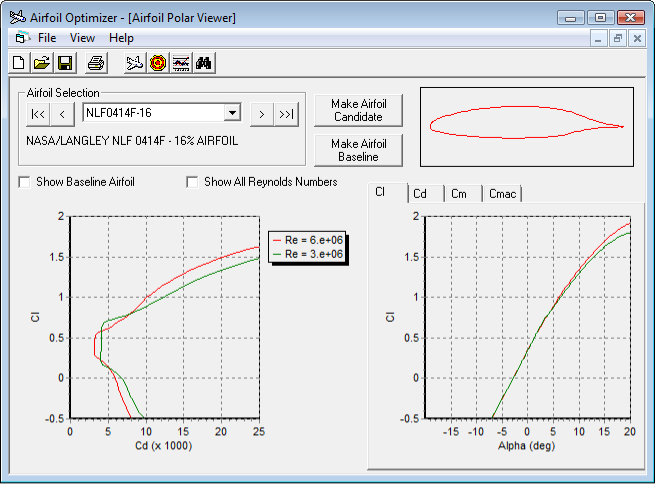655x484 pixels.
Task: Open a file with the folder icon
Action: click(x=42, y=63)
